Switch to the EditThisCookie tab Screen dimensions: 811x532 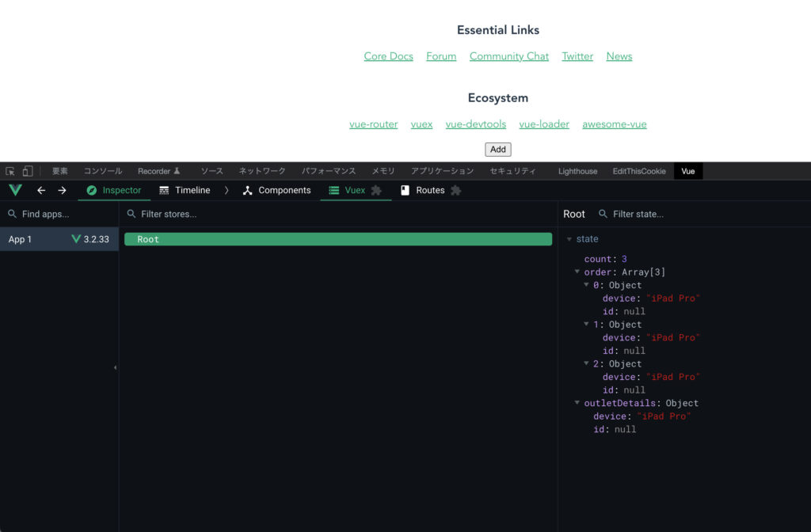click(x=639, y=171)
